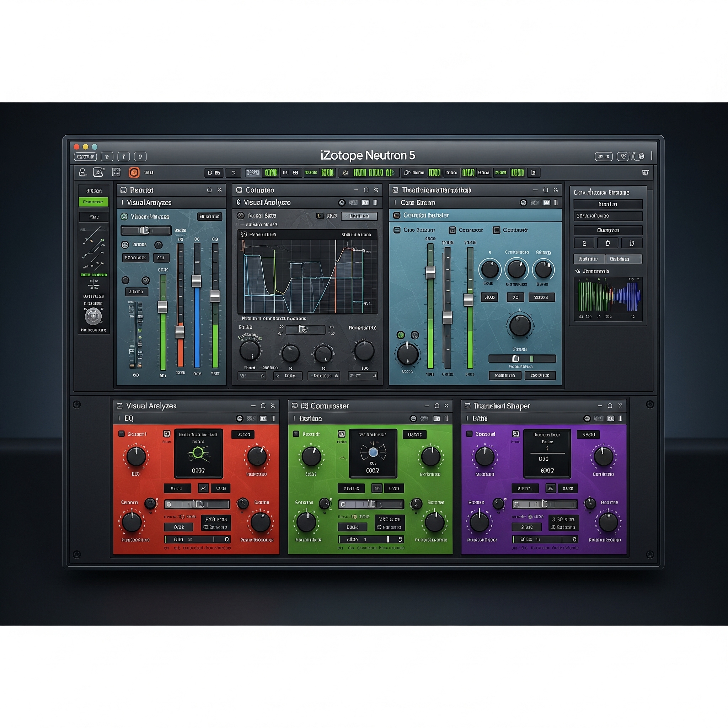This screenshot has width=728, height=728.
Task: Click the square icon above the purple panel display
Action: (515, 434)
